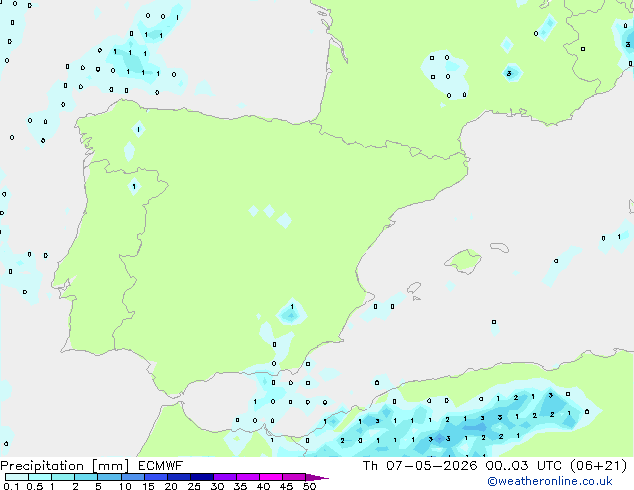This screenshot has width=634, height=490.
Task: Click the 10–15 mm legend color swatch
Action: pyautogui.click(x=132, y=477)
